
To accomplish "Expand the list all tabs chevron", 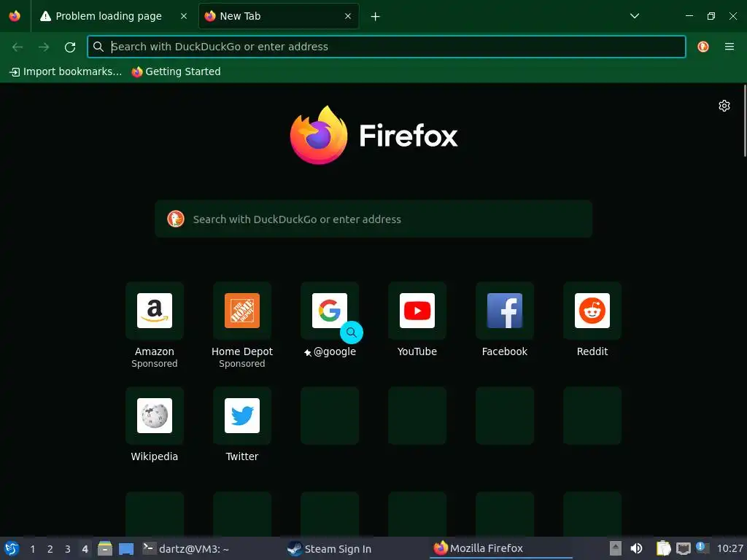I will (635, 16).
